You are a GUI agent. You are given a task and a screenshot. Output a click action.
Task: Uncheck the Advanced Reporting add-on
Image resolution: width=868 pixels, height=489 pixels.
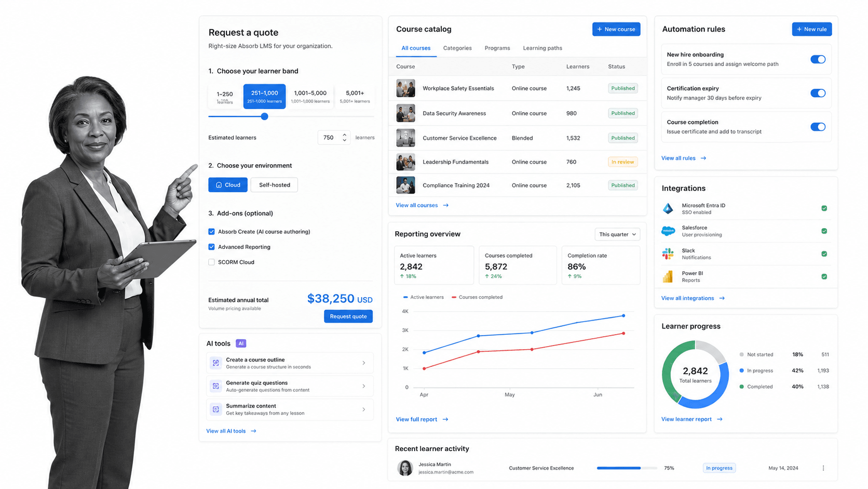tap(211, 247)
